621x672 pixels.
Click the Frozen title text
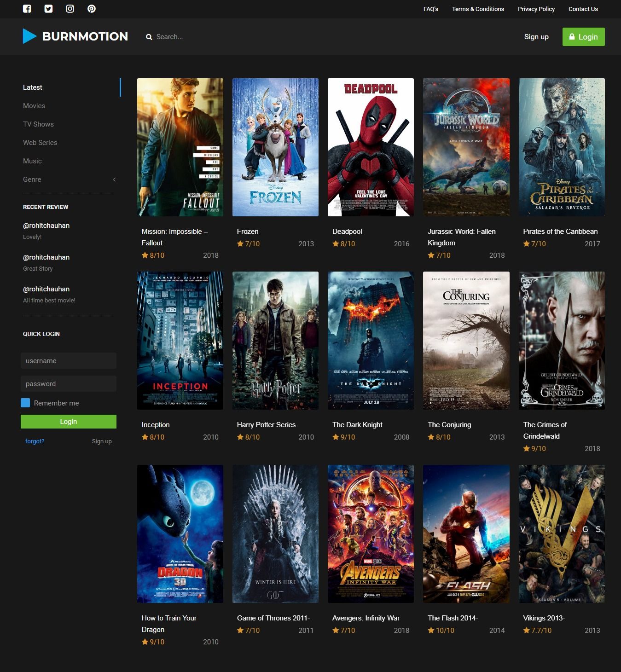[x=248, y=232]
